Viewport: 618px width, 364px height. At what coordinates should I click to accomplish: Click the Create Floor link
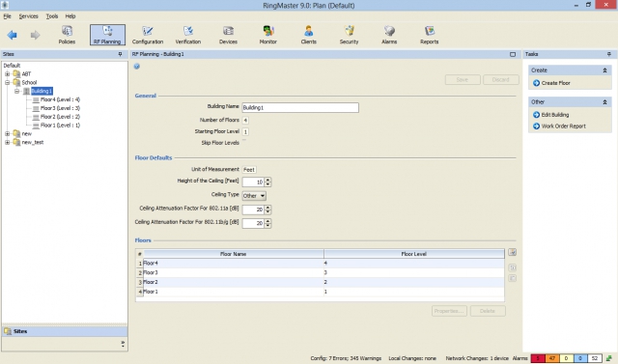click(x=556, y=83)
